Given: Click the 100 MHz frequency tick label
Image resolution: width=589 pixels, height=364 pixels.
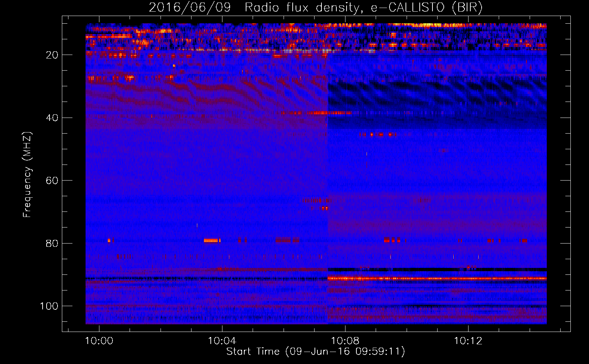Looking at the screenshot, I should click(49, 306).
